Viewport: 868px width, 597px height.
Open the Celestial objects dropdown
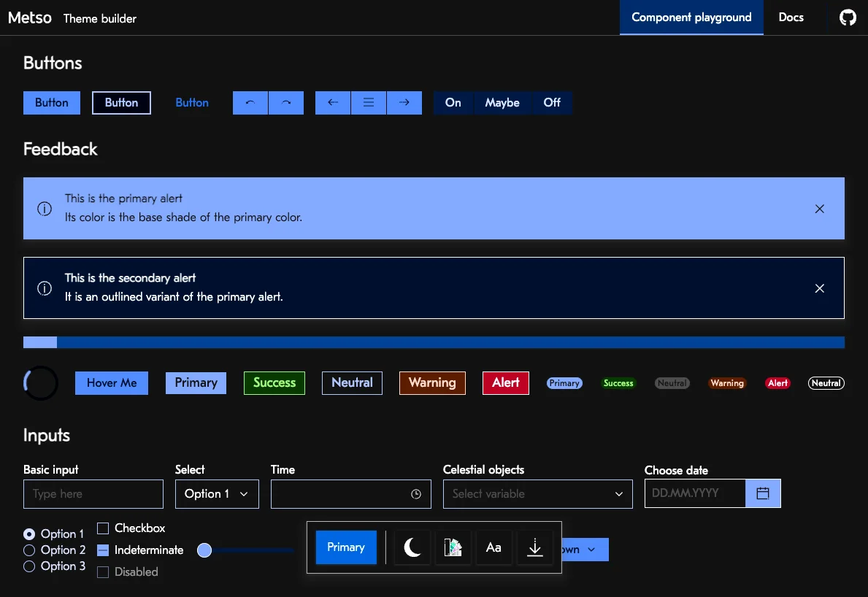[537, 494]
